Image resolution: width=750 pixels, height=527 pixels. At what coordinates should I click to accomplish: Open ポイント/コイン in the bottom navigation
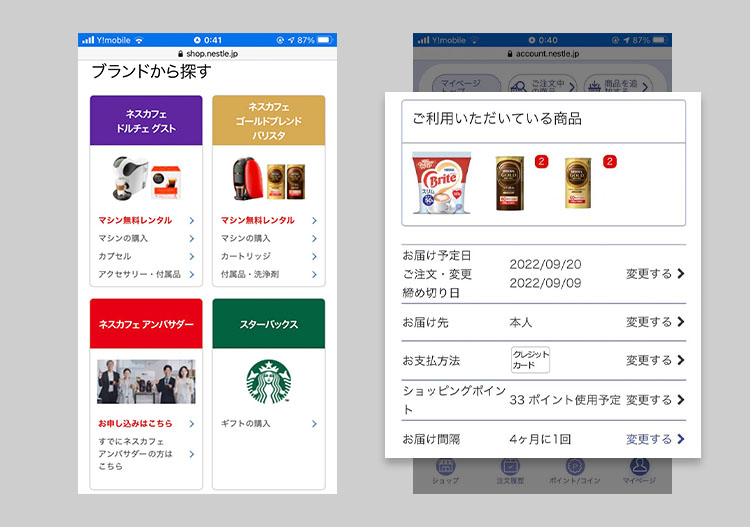(574, 472)
